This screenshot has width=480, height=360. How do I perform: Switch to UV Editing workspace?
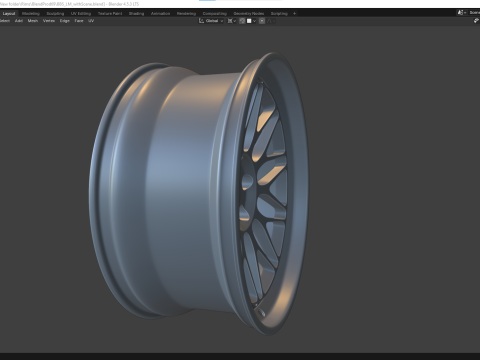tap(81, 13)
